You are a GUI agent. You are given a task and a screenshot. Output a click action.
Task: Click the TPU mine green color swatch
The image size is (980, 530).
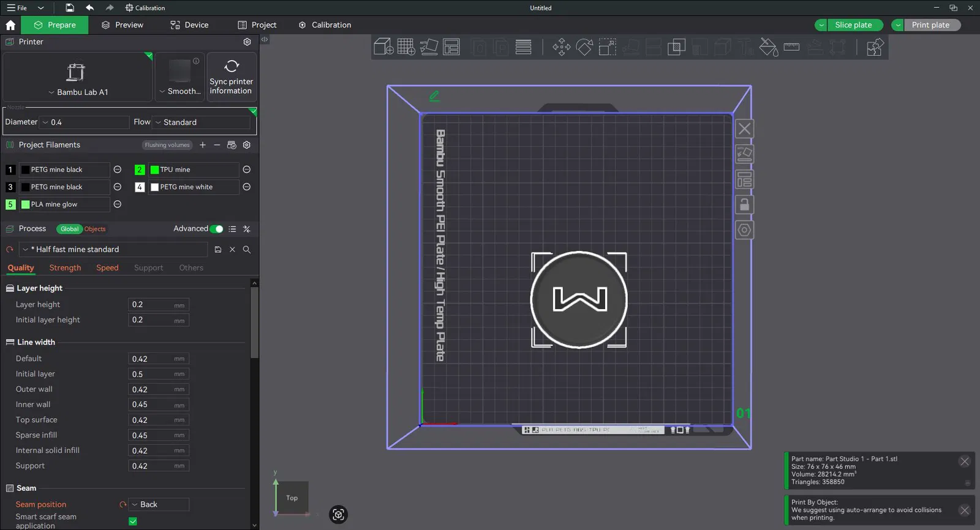(x=154, y=170)
